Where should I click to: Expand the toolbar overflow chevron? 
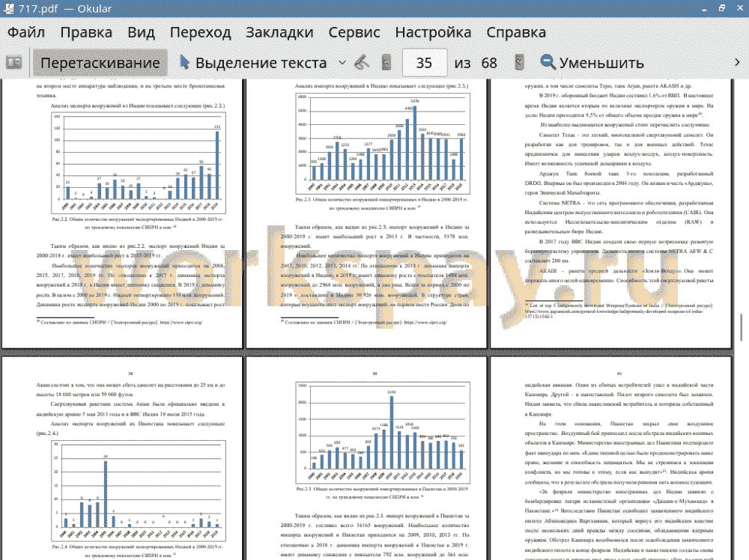737,63
